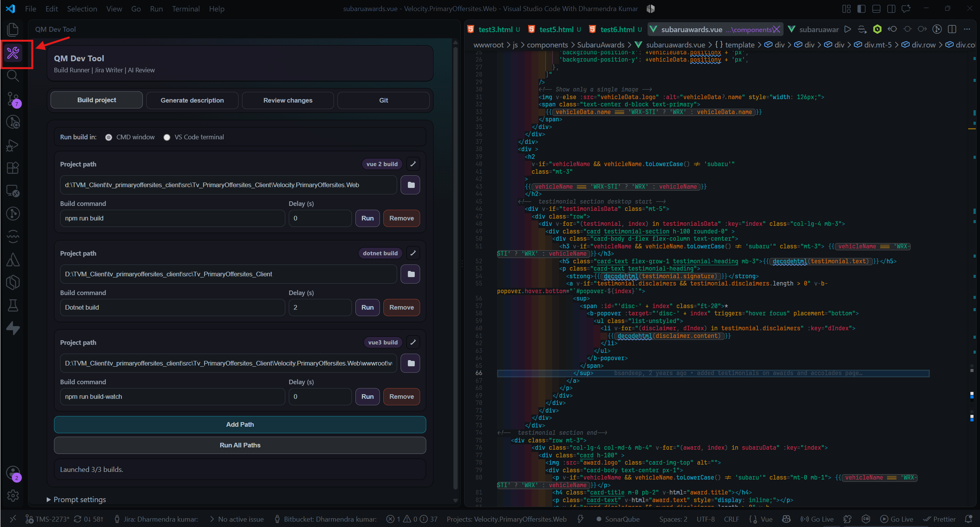Click SonarQube status bar item
980x527 pixels.
click(x=618, y=519)
